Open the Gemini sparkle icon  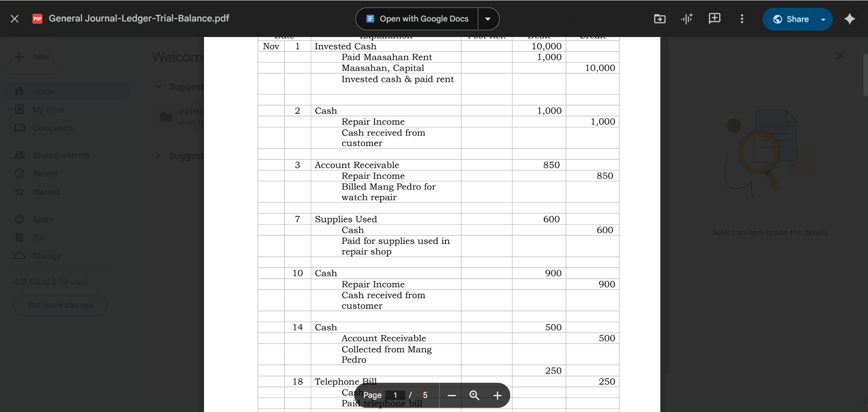click(850, 19)
